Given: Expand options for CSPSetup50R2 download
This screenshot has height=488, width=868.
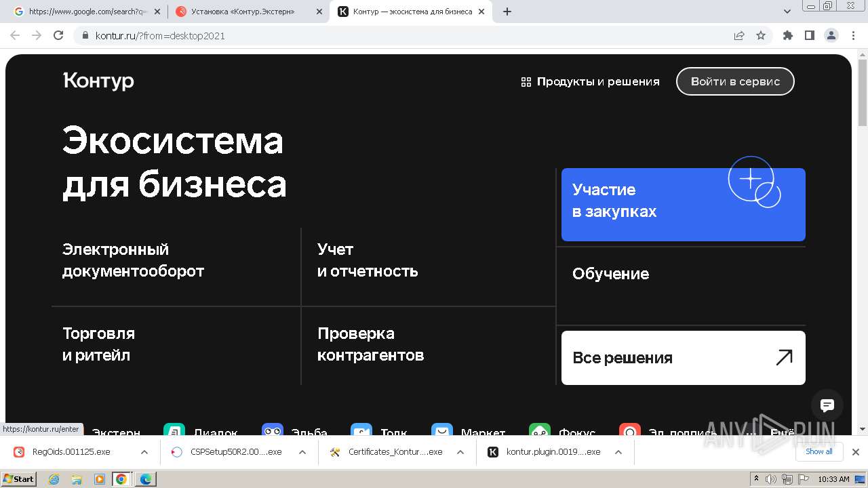Looking at the screenshot, I should [302, 452].
